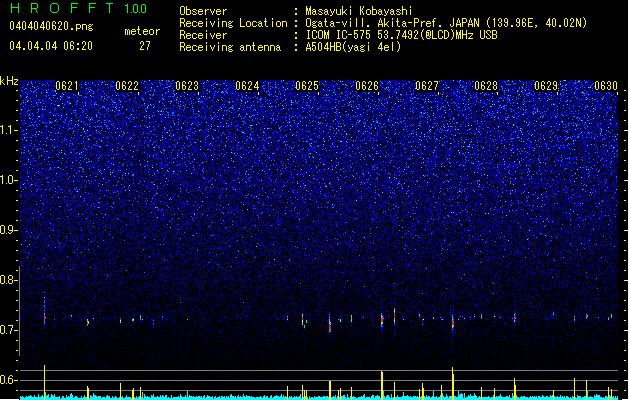629x400 pixels.
Task: Click the 0.8 kHz axis label
Action: pos(9,280)
